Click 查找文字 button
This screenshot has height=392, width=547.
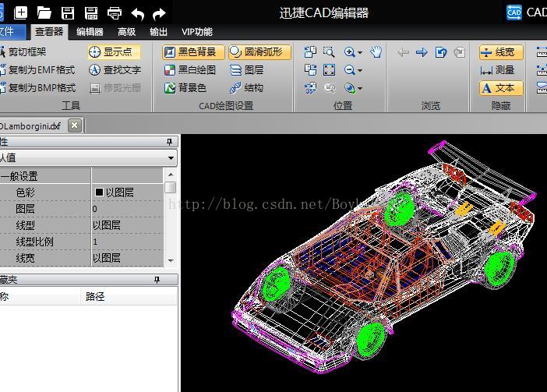(x=115, y=70)
